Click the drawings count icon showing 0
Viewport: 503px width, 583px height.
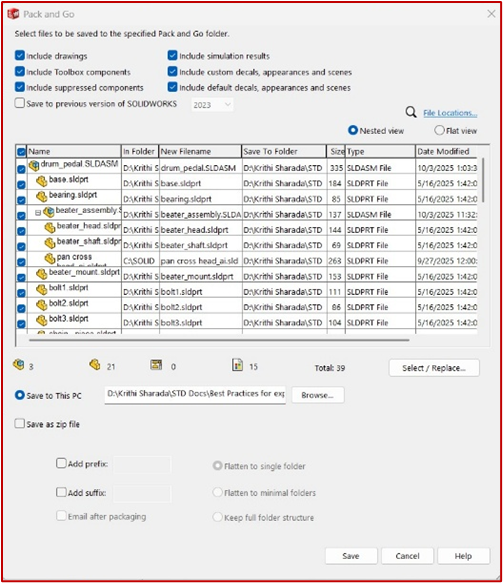pyautogui.click(x=156, y=365)
